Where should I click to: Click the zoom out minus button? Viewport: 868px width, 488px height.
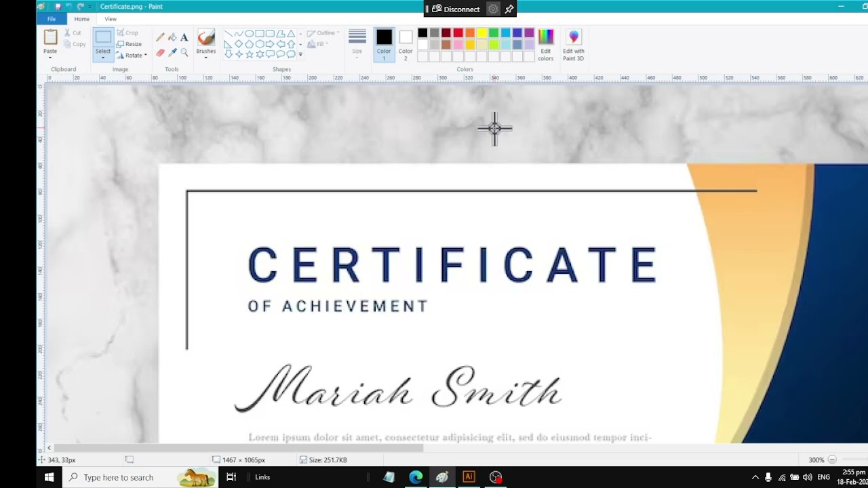(x=832, y=460)
